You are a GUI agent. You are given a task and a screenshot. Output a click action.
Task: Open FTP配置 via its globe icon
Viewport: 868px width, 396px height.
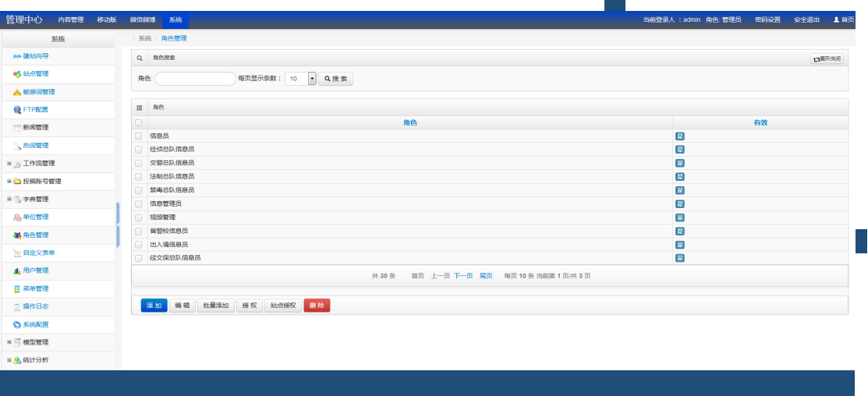pyautogui.click(x=17, y=110)
